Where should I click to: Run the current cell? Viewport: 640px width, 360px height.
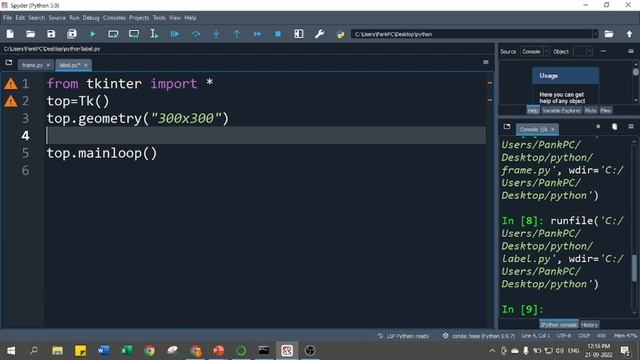coord(113,34)
